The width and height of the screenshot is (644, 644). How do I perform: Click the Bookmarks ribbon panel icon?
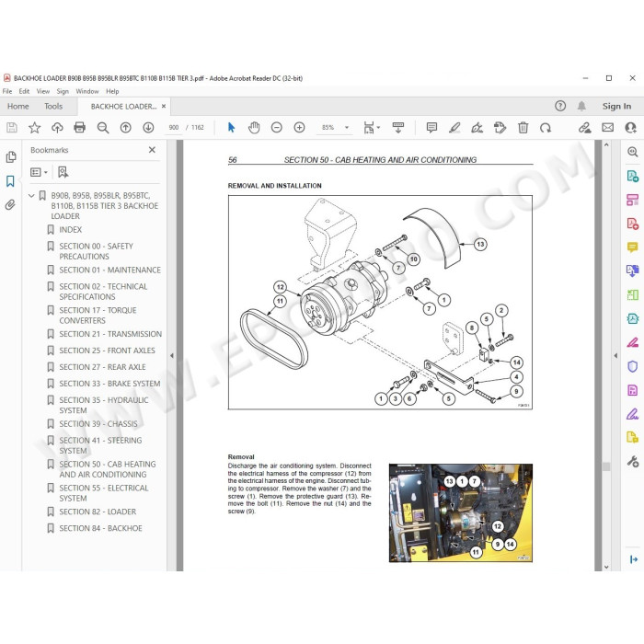click(11, 180)
